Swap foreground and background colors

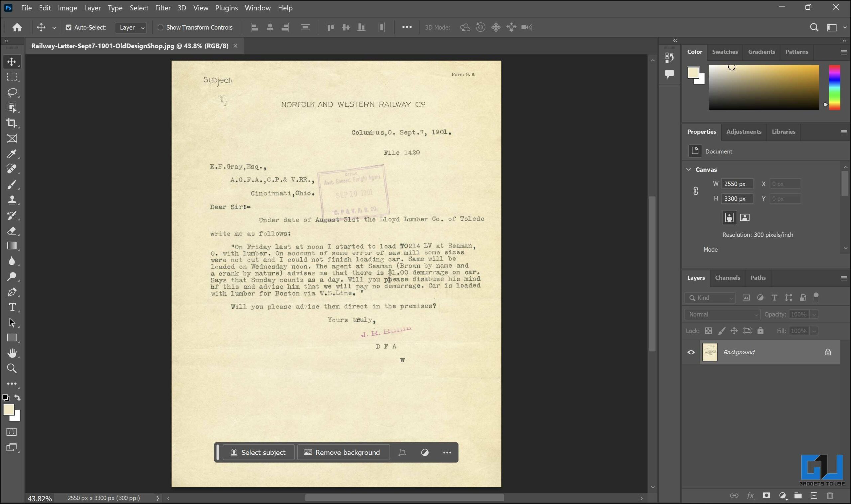point(18,398)
